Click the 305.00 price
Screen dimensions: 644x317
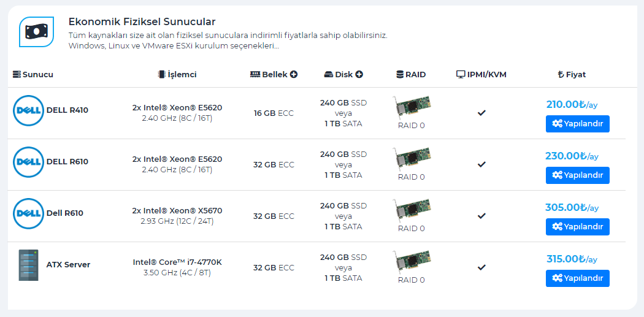(572, 207)
